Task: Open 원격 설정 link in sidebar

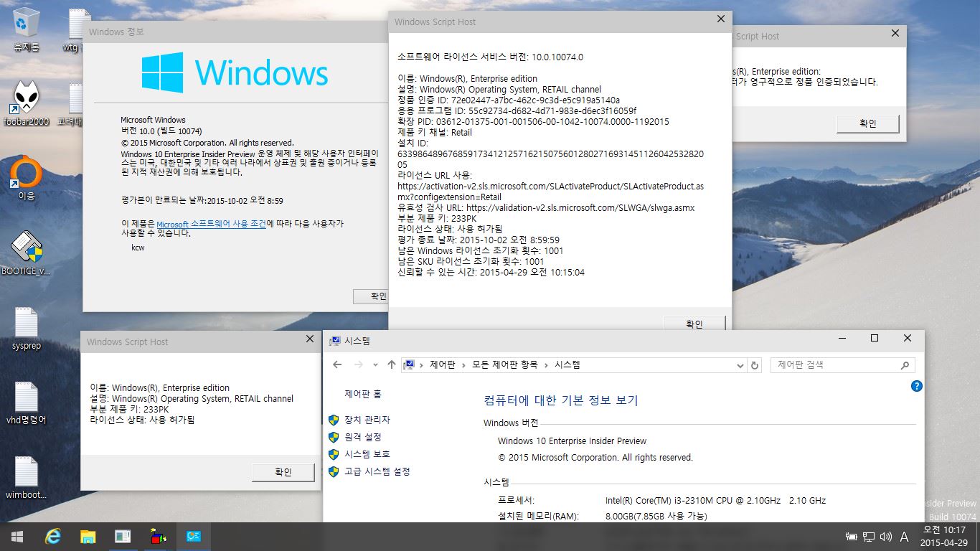Action: click(x=363, y=437)
